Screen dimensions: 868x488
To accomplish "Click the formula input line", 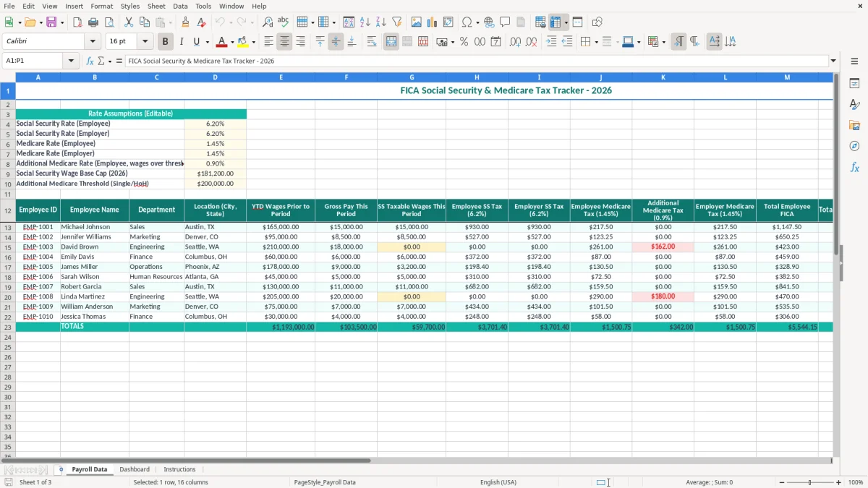I will tap(476, 61).
